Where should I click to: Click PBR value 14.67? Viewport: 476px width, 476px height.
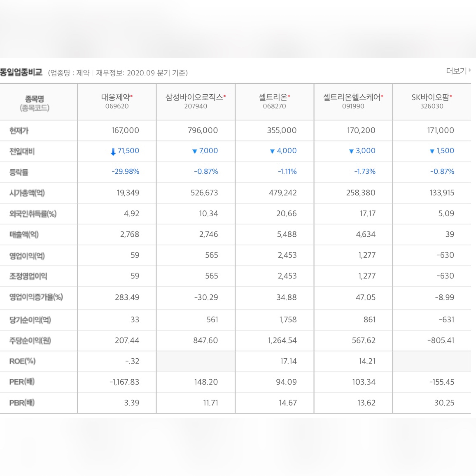click(288, 403)
